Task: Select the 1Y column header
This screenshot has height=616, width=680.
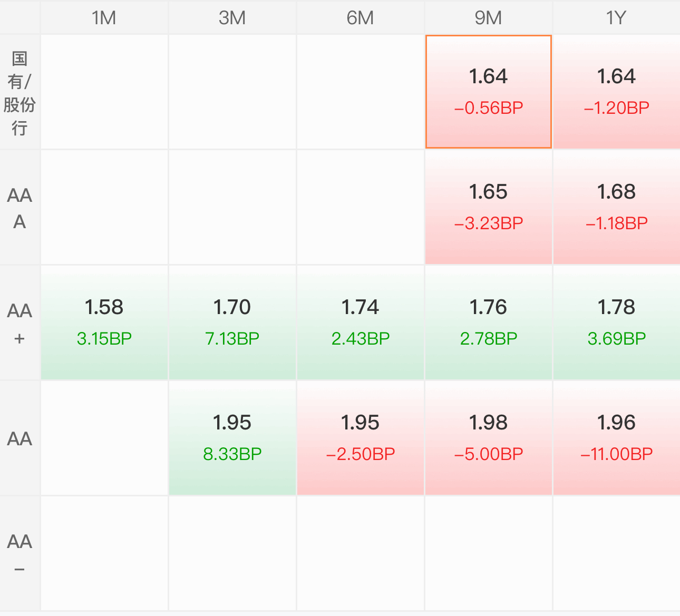Action: tap(616, 17)
